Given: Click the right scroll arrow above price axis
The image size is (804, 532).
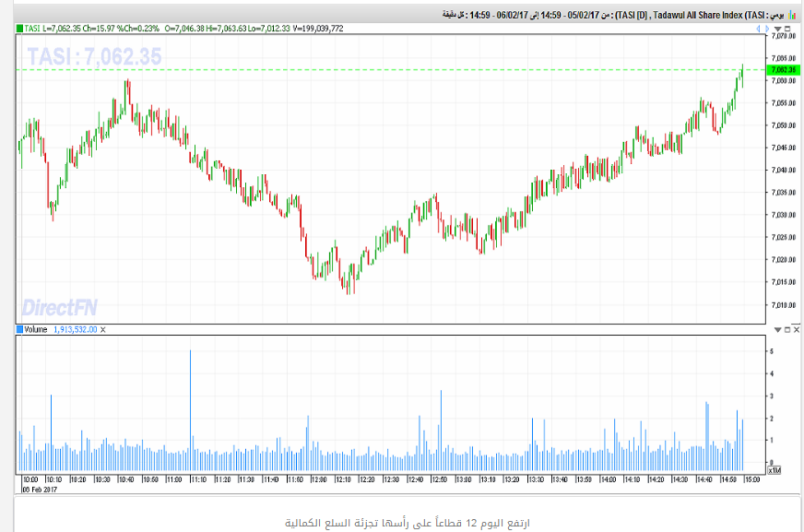Looking at the screenshot, I should (x=766, y=29).
